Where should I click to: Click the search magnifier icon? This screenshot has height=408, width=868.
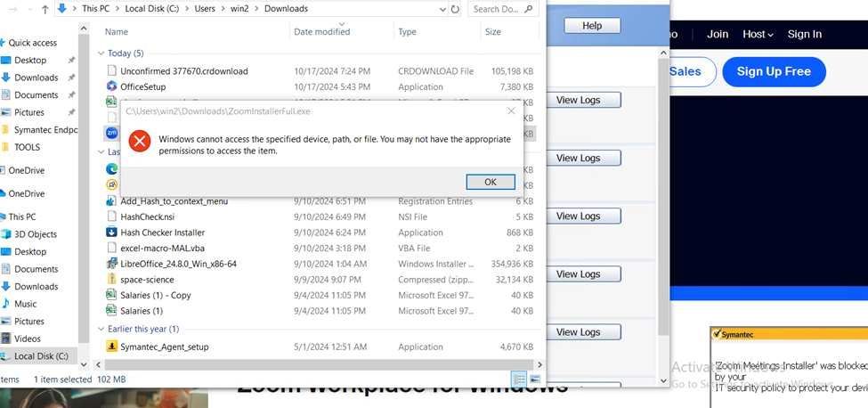(528, 9)
